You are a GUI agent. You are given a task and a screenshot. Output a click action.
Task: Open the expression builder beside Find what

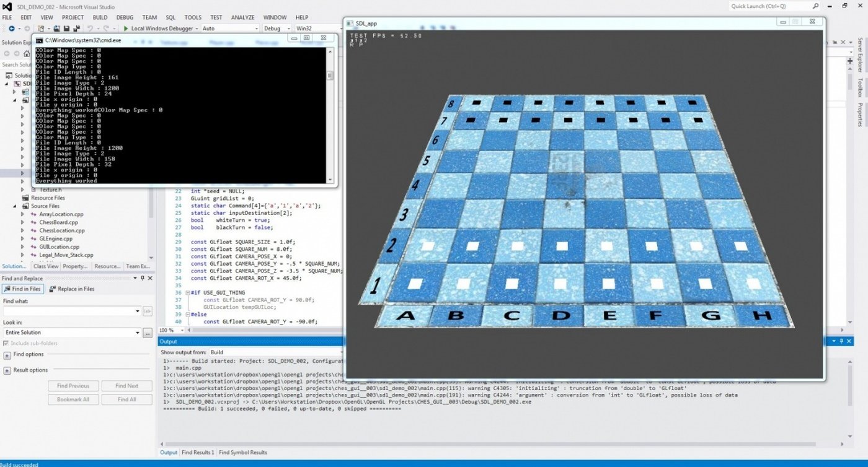tap(148, 311)
